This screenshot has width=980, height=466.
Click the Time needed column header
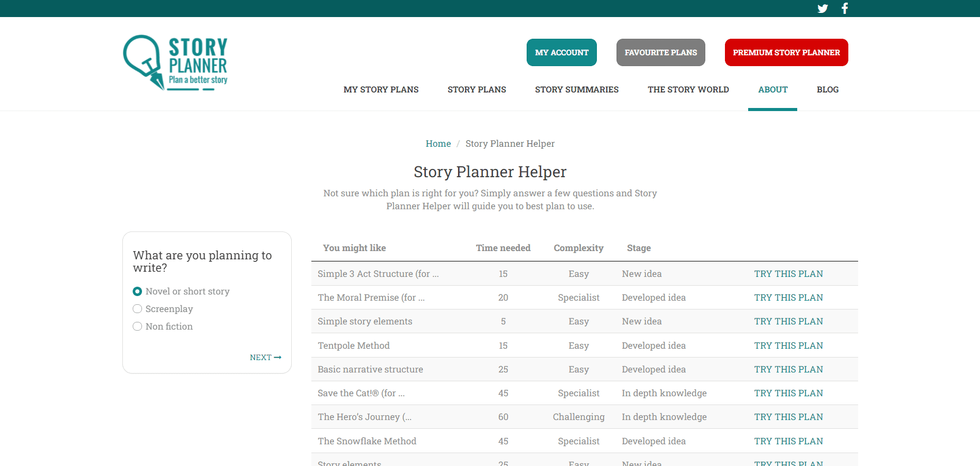503,248
